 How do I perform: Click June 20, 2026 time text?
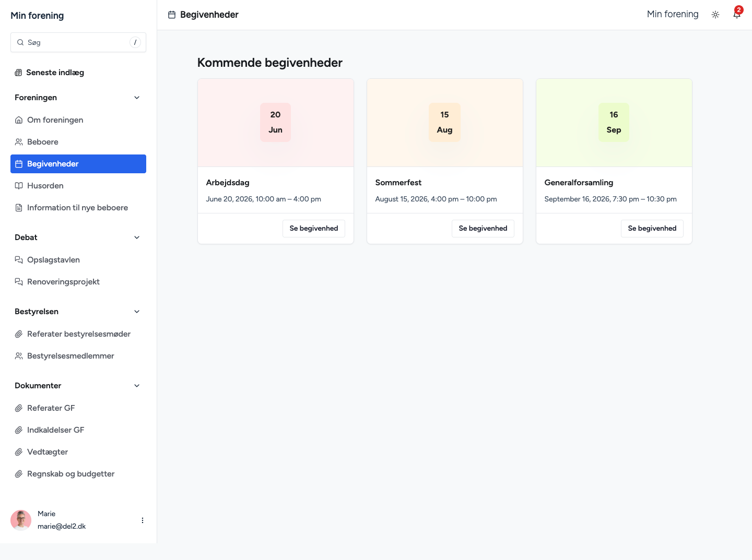pos(264,199)
